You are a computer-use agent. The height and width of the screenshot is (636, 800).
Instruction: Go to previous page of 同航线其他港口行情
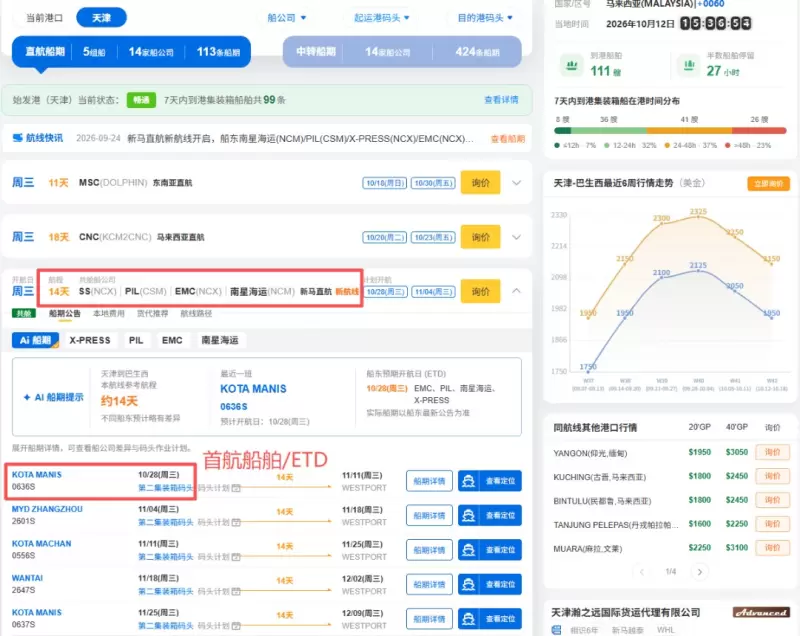pos(642,572)
